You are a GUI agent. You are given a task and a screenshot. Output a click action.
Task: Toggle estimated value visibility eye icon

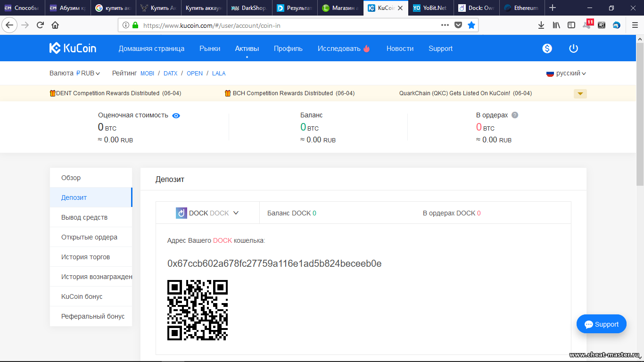click(x=176, y=115)
